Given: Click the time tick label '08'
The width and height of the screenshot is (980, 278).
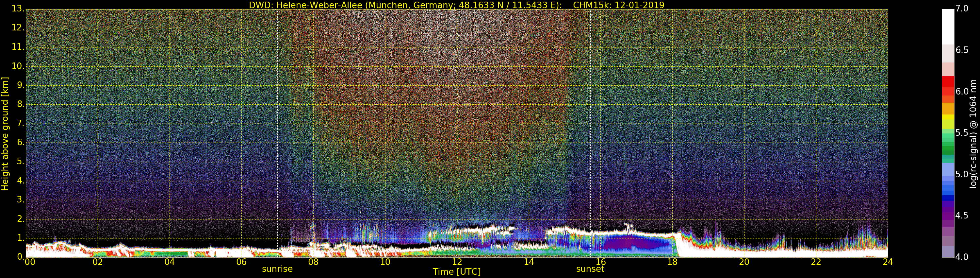Looking at the screenshot, I should 313,262.
